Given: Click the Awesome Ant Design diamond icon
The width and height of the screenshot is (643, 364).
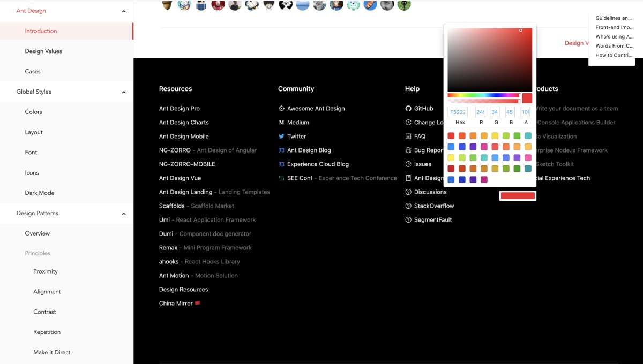Looking at the screenshot, I should [x=281, y=109].
